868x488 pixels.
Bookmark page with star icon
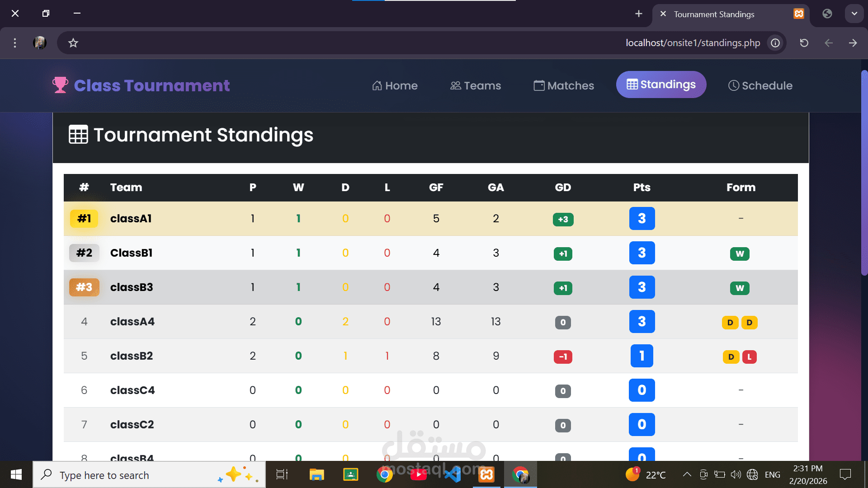(x=73, y=43)
